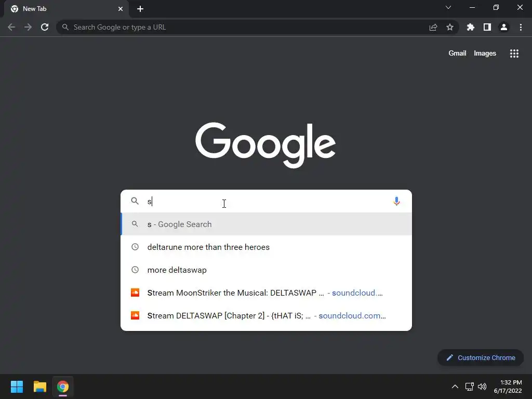532x399 pixels.
Task: Close the New Tab tab
Action: pos(121,9)
